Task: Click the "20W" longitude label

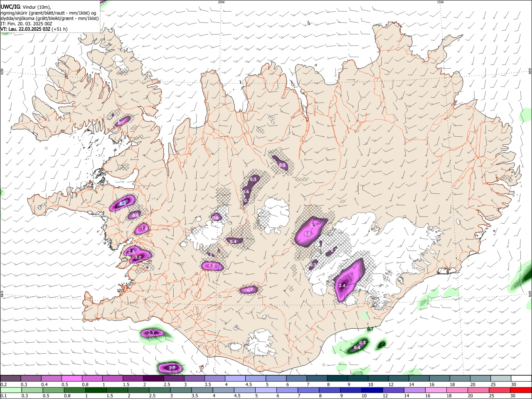Action: 221,2
